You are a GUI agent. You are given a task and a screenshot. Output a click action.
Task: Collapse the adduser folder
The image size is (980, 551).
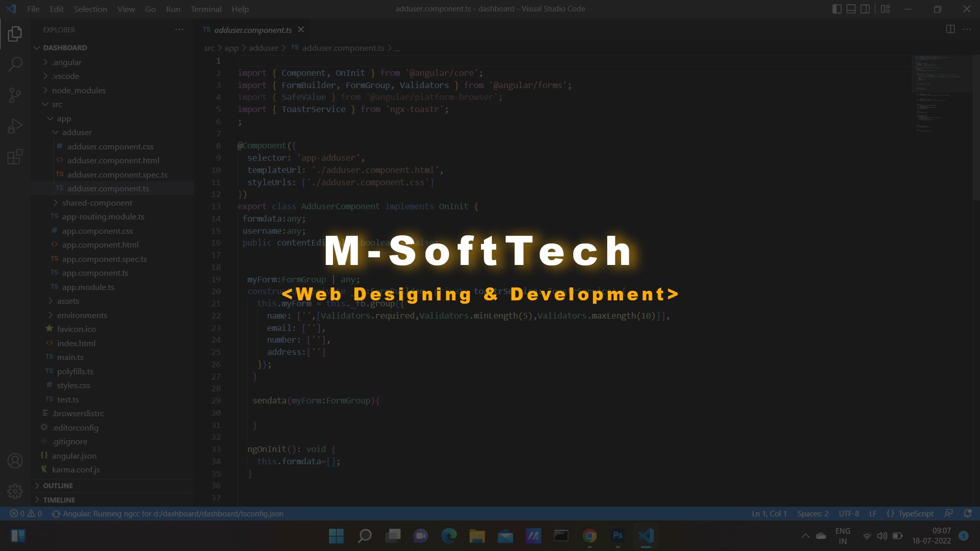(77, 132)
